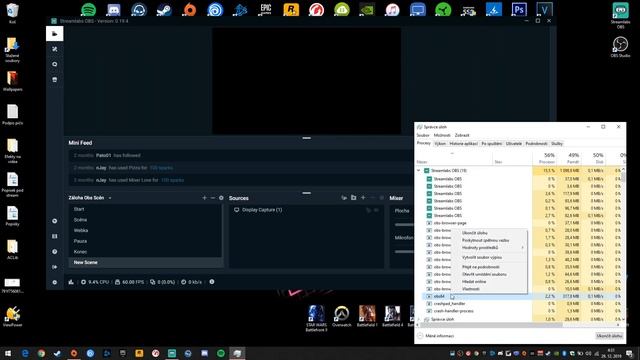Switch to Po spuštění tab
Viewport: 640px width, 360px height.
coord(491,144)
